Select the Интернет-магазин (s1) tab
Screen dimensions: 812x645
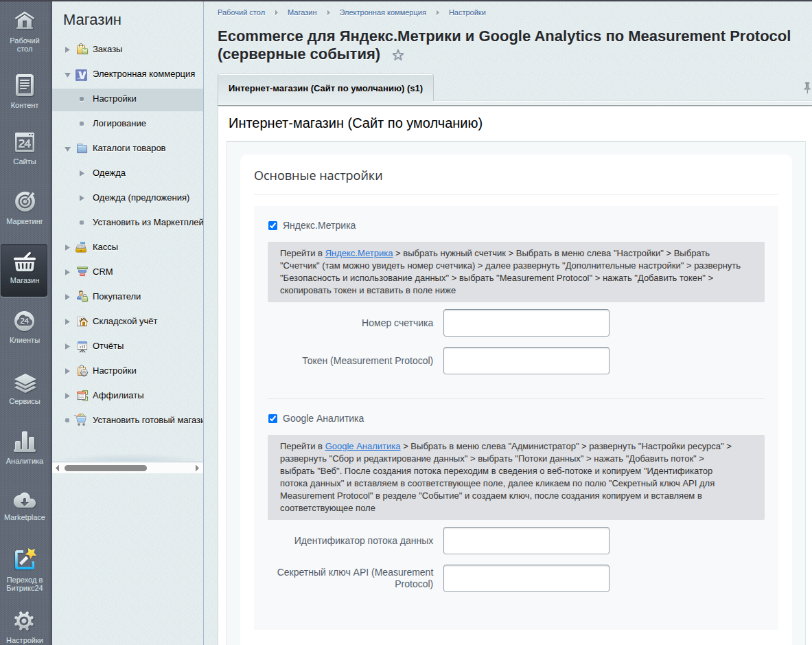[325, 88]
